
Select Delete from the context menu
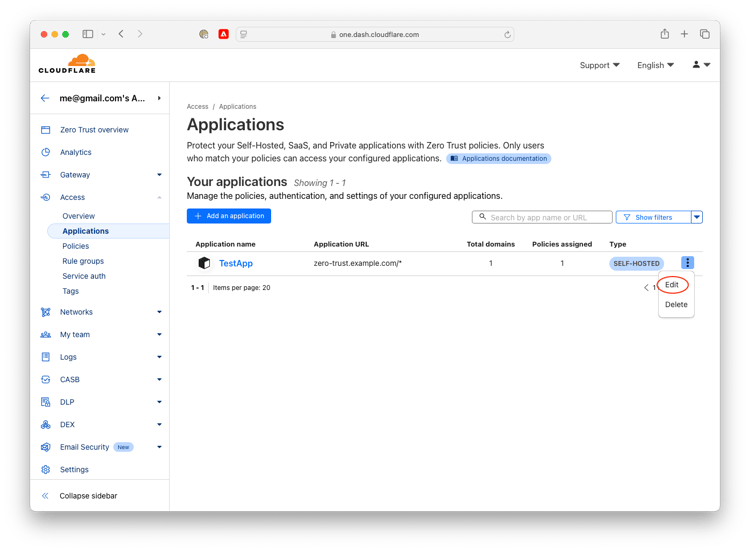pos(676,305)
